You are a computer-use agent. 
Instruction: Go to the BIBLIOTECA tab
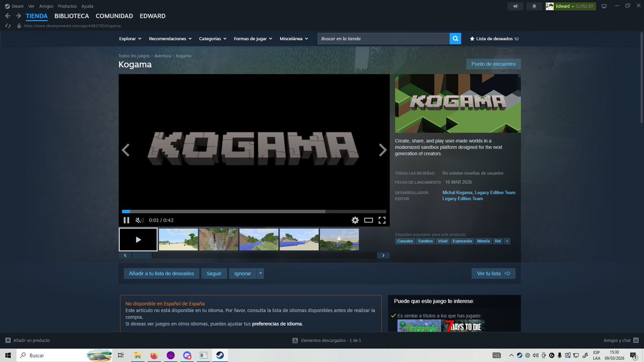click(71, 16)
